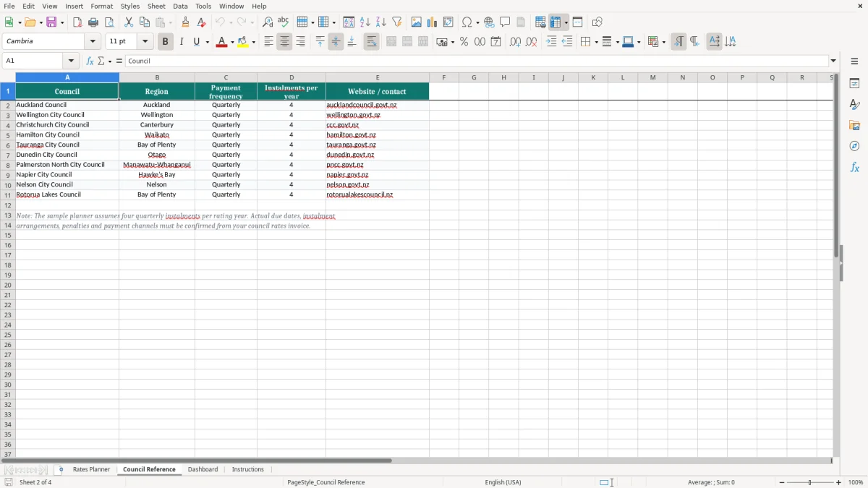Toggle Center Vertically alignment
This screenshot has height=488, width=868.
click(x=336, y=42)
